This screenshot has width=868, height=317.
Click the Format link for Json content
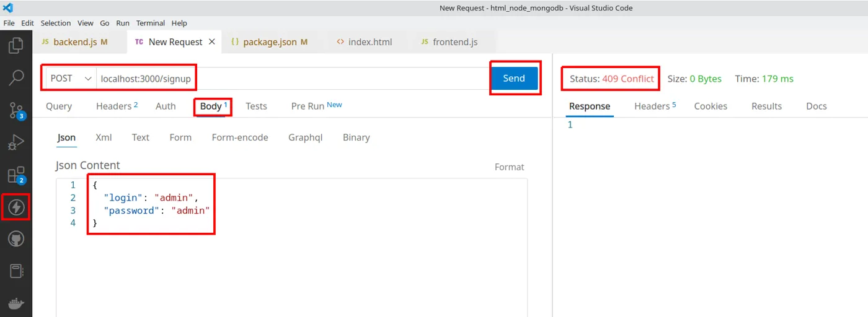[x=509, y=167]
